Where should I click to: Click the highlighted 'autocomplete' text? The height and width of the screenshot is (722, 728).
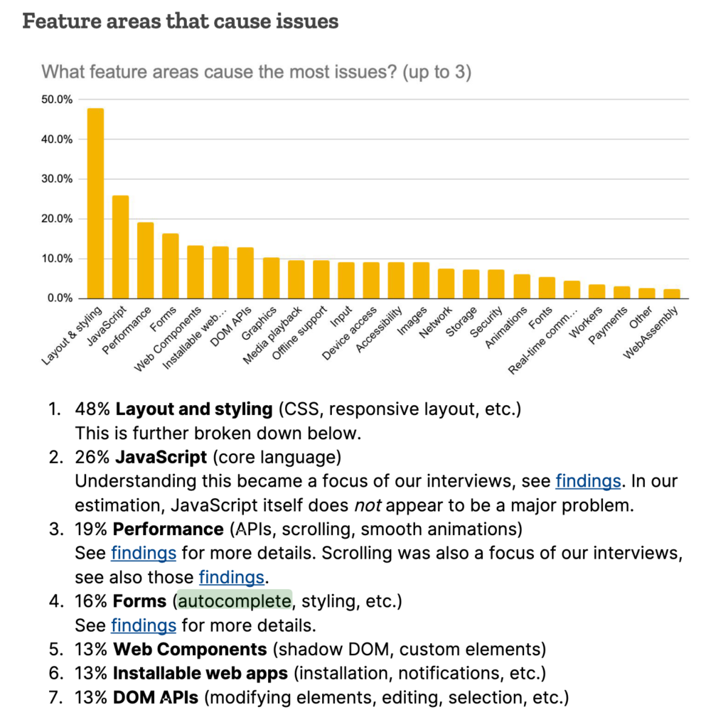pyautogui.click(x=235, y=601)
